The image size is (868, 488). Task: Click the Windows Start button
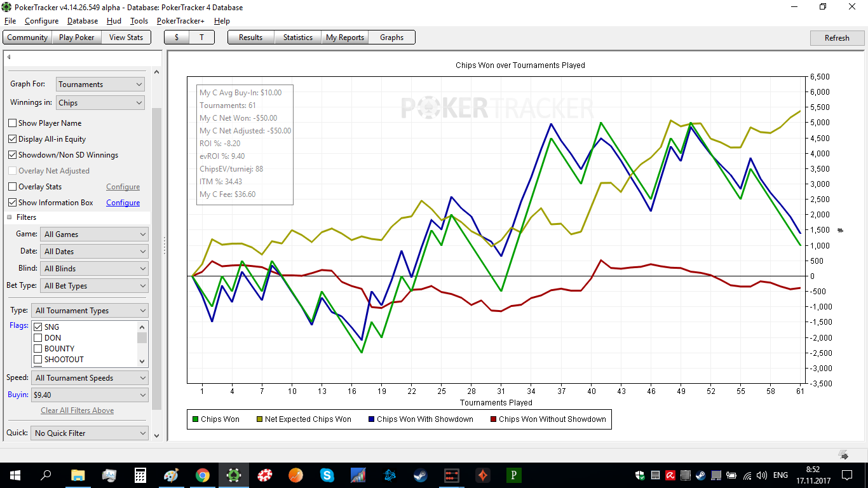[15, 475]
